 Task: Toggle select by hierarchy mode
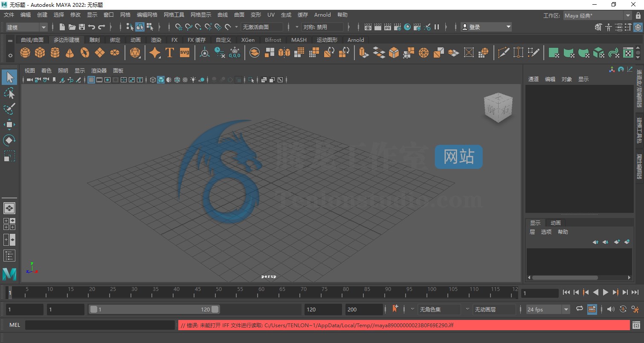(130, 27)
